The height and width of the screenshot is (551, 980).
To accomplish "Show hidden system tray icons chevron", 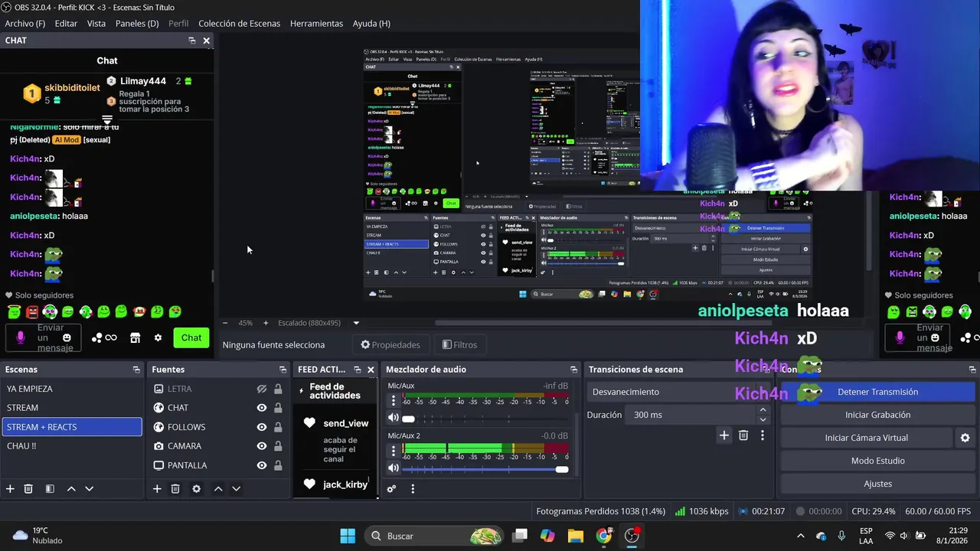I will tap(801, 536).
